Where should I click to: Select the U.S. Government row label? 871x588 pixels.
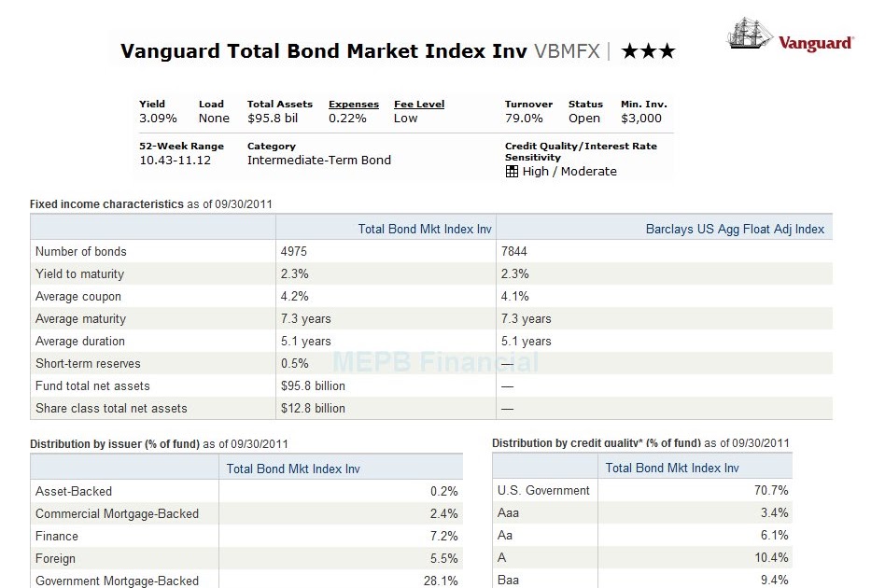coord(543,491)
